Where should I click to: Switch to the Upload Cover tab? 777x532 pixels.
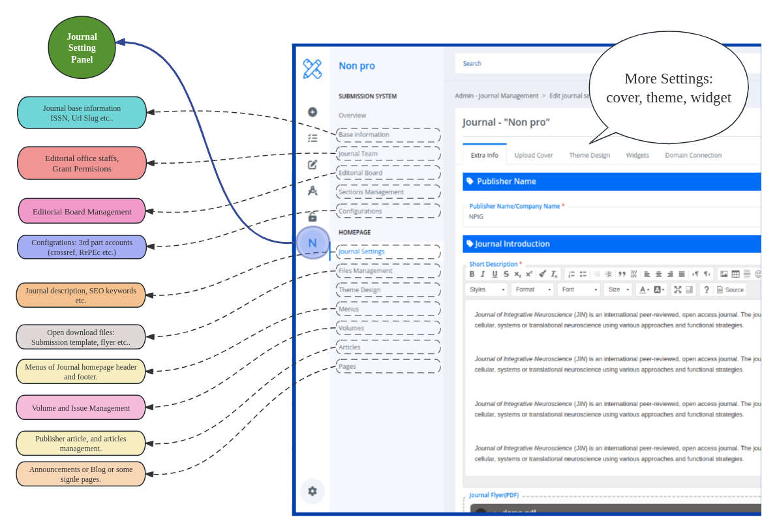point(533,155)
